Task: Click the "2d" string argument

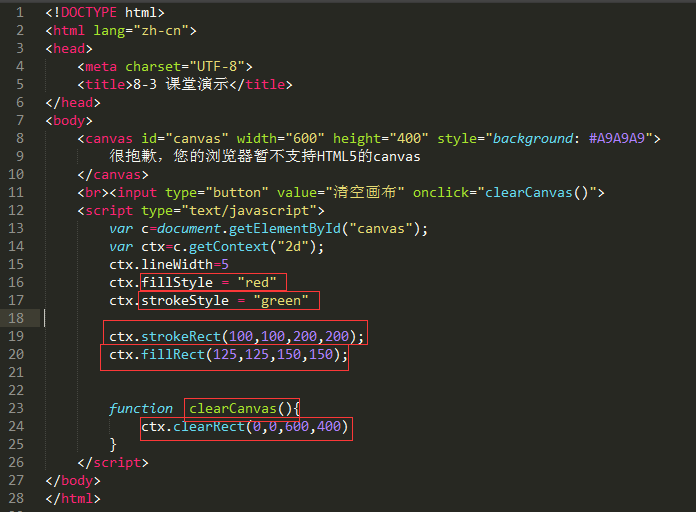Action: click(293, 246)
